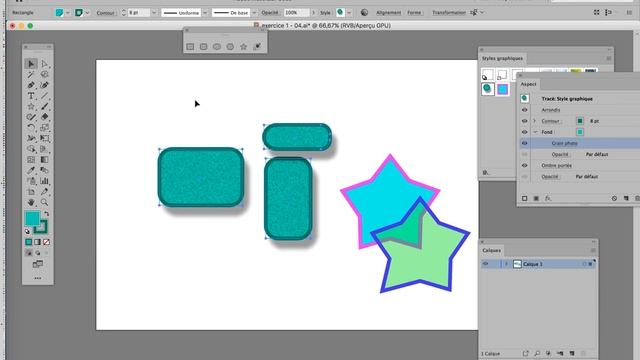Select the Paintbrush tool

(44, 106)
